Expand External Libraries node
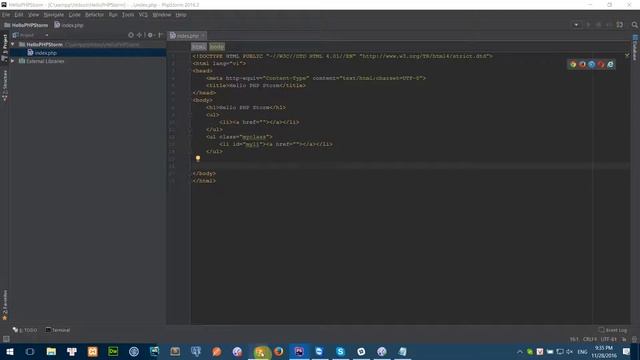The height and width of the screenshot is (360, 640). pos(13,61)
